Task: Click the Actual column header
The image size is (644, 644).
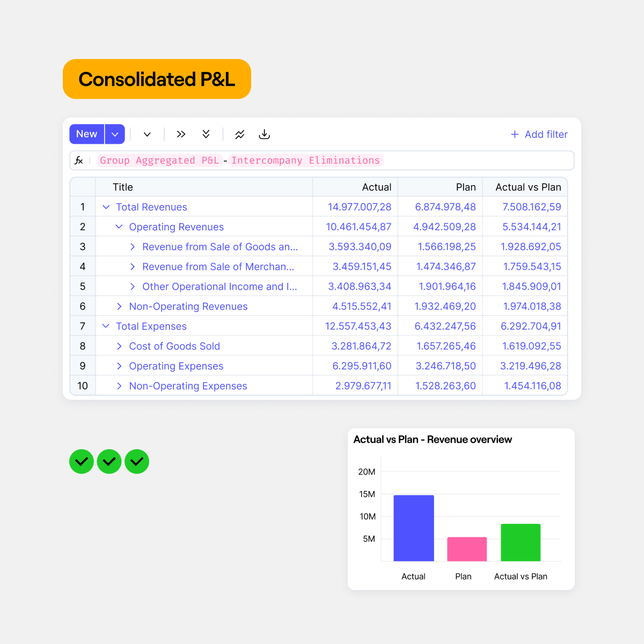Action: [x=376, y=187]
